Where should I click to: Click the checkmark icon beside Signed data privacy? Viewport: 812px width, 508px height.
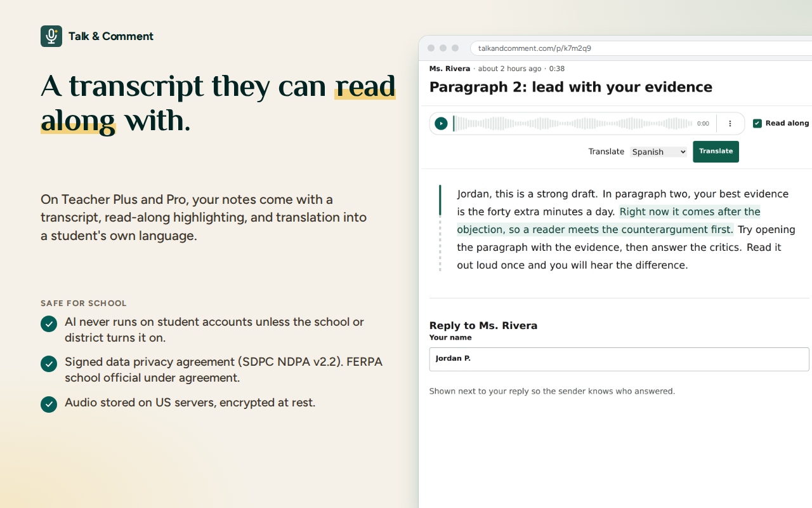coord(49,364)
